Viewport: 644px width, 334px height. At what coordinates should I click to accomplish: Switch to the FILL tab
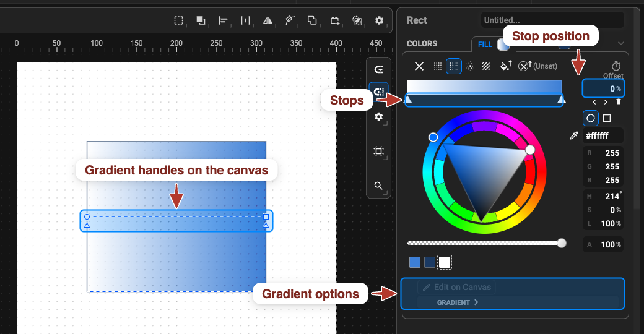485,45
